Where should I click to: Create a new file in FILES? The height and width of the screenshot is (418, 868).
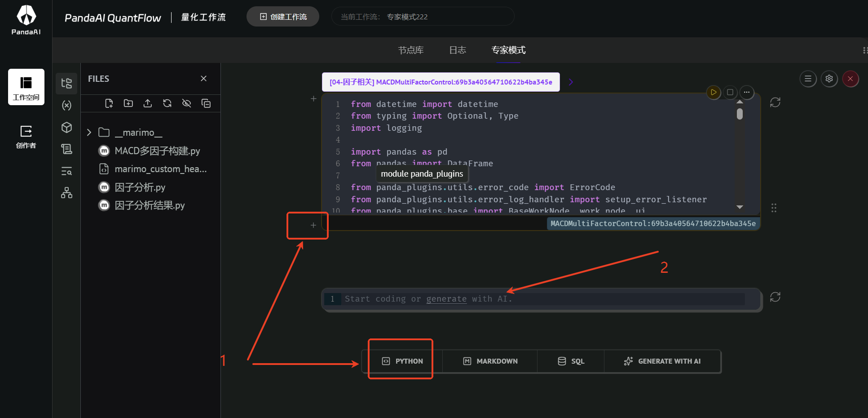(109, 103)
